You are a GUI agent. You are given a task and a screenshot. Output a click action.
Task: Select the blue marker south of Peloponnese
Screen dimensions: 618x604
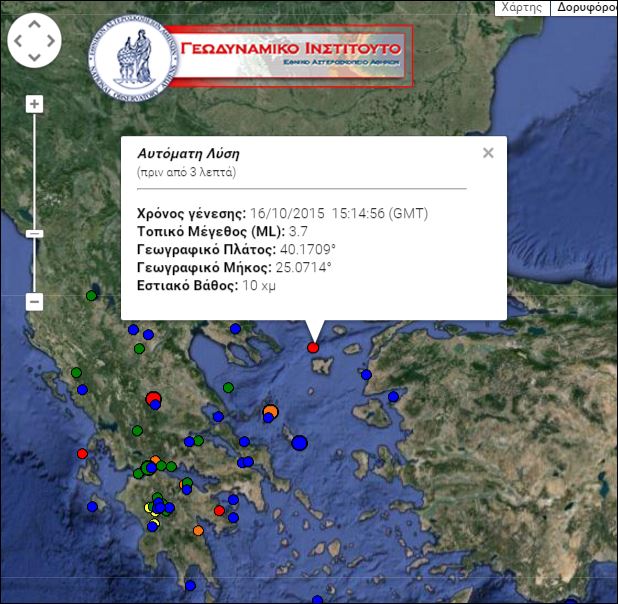click(x=190, y=585)
